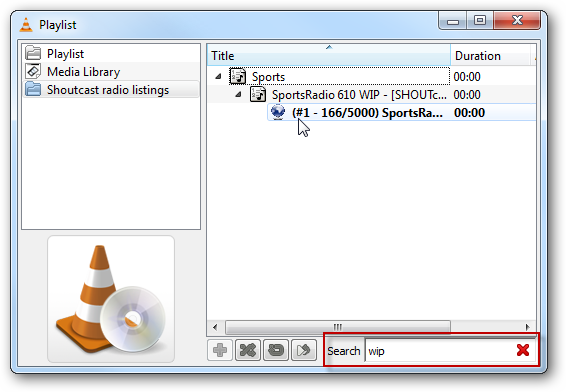Viewport: 566px width, 392px height.
Task: Toggle the loop/repeat button
Action: [276, 350]
